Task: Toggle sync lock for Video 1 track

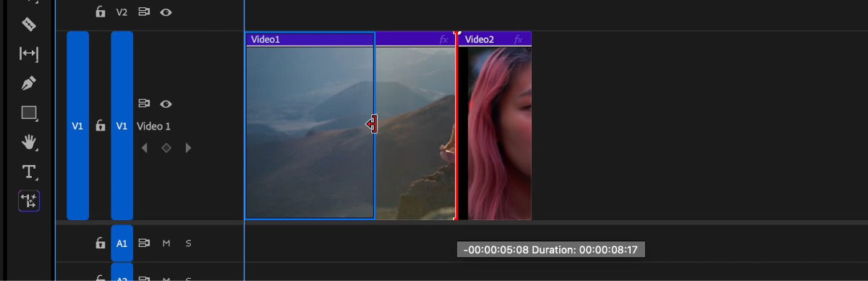Action: (144, 104)
